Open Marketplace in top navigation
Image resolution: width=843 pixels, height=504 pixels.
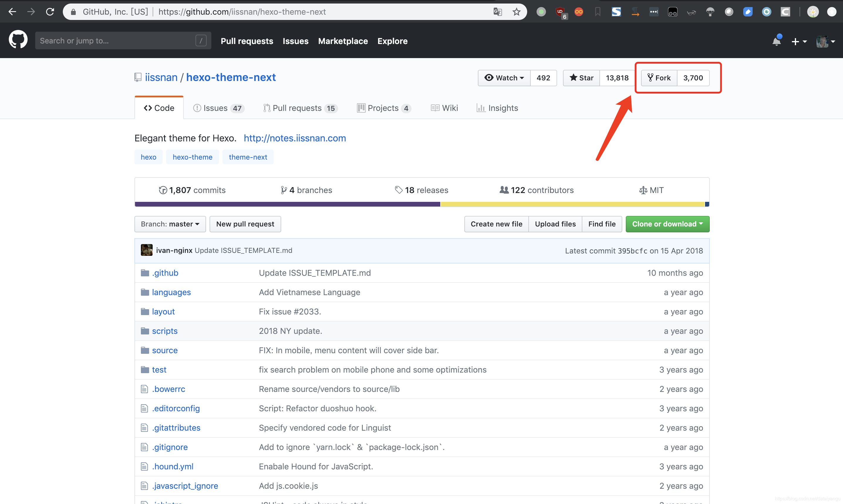coord(343,41)
